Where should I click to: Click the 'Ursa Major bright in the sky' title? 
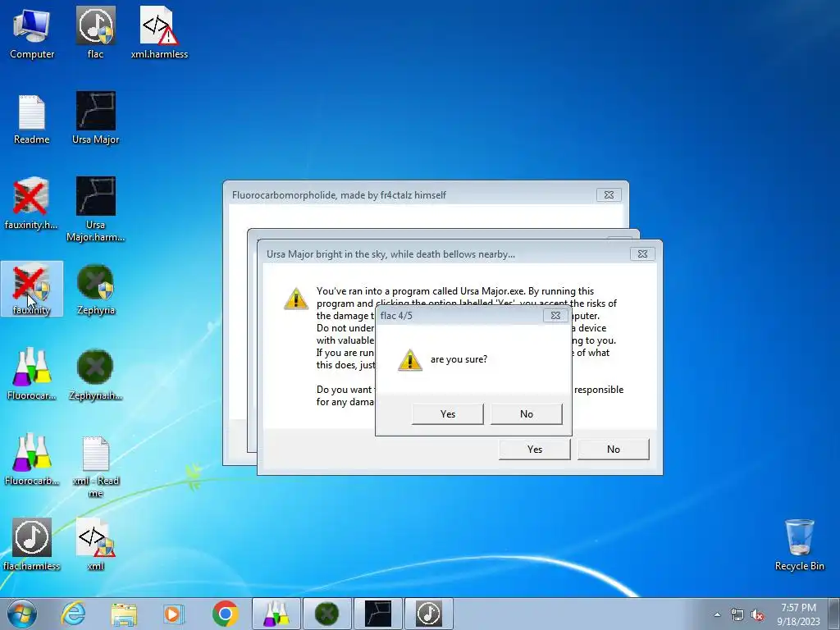click(390, 254)
